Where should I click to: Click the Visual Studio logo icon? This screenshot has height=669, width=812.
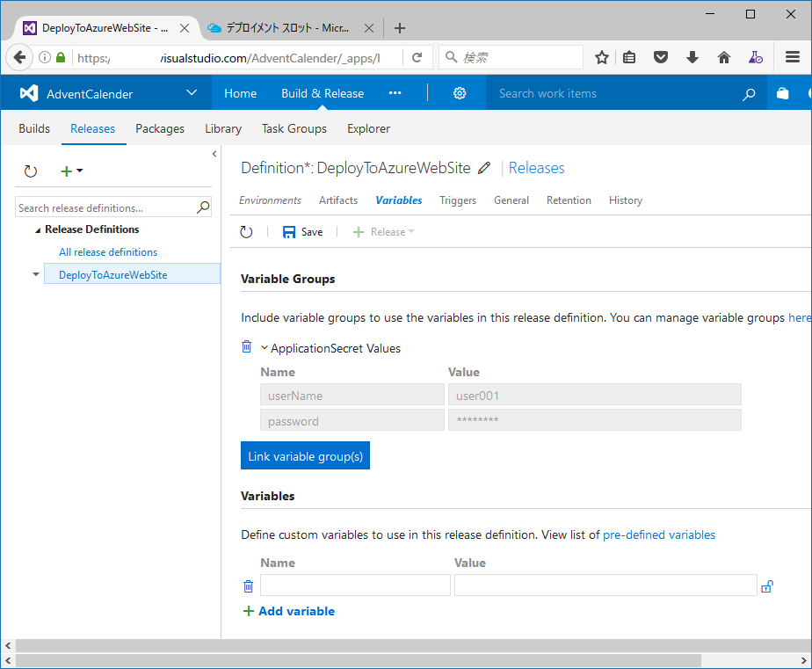click(29, 93)
